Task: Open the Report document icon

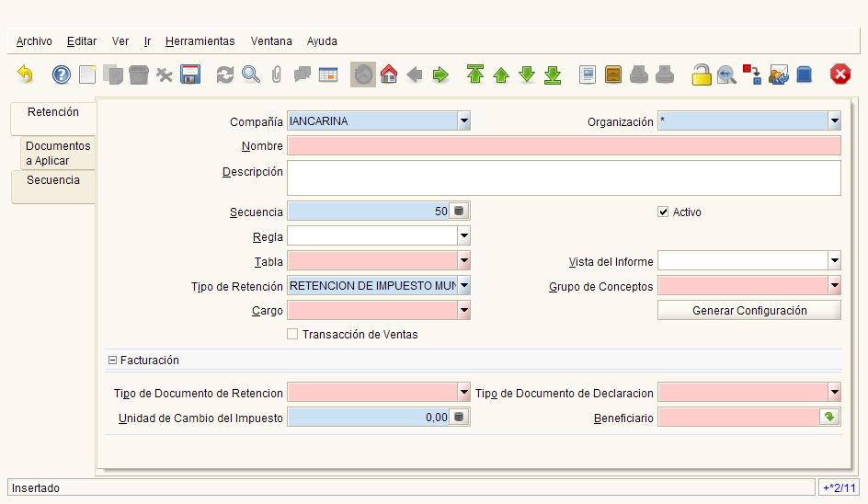Action: 588,74
